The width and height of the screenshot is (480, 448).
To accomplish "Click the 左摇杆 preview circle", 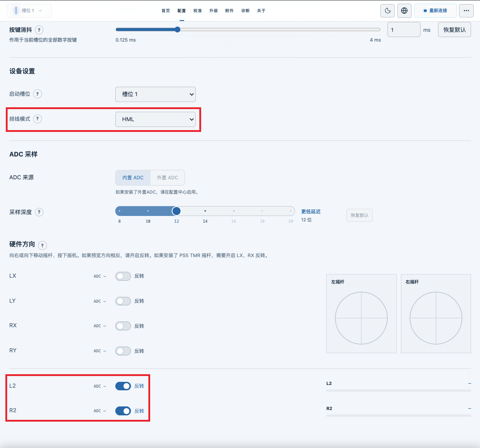I will coord(361,318).
